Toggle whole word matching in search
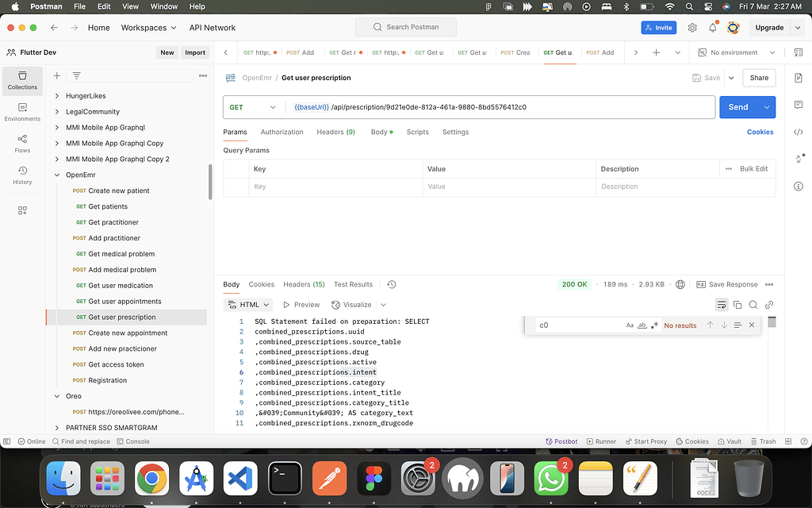 (641, 325)
